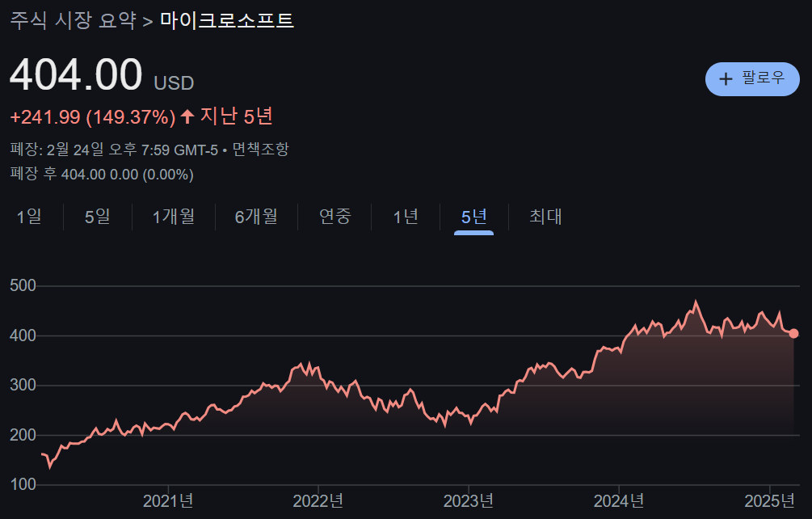Image resolution: width=812 pixels, height=519 pixels.
Task: Show the 최대 maximum range tab
Action: coord(545,217)
